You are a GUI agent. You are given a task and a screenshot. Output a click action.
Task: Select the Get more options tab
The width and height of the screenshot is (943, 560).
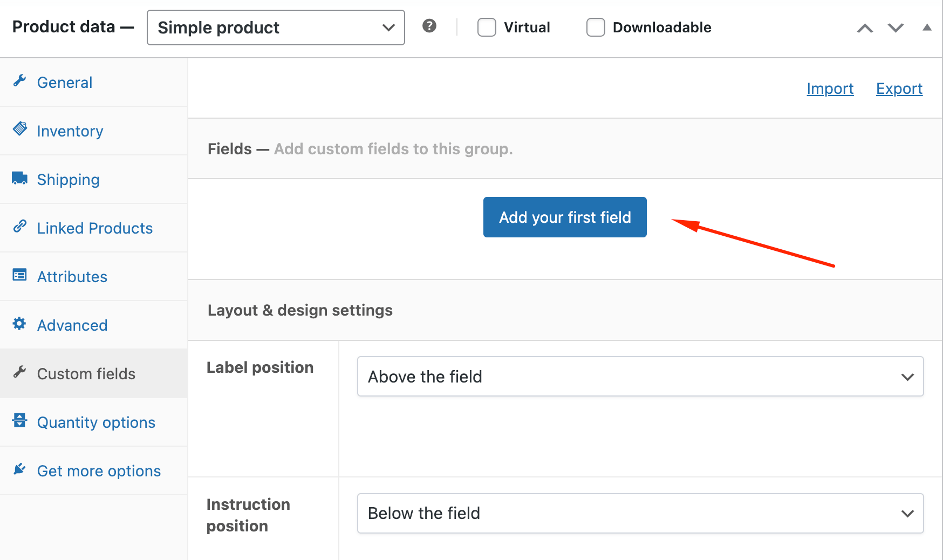tap(99, 470)
